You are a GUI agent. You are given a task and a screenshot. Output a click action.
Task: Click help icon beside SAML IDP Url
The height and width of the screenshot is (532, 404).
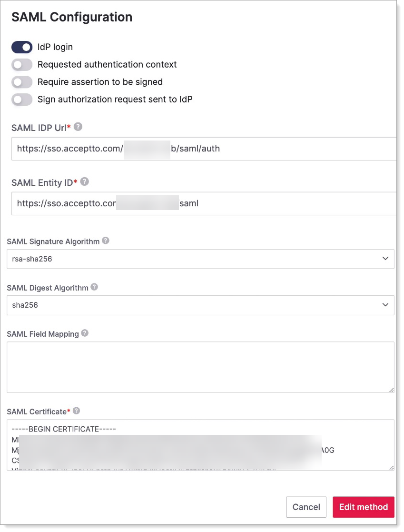click(78, 127)
